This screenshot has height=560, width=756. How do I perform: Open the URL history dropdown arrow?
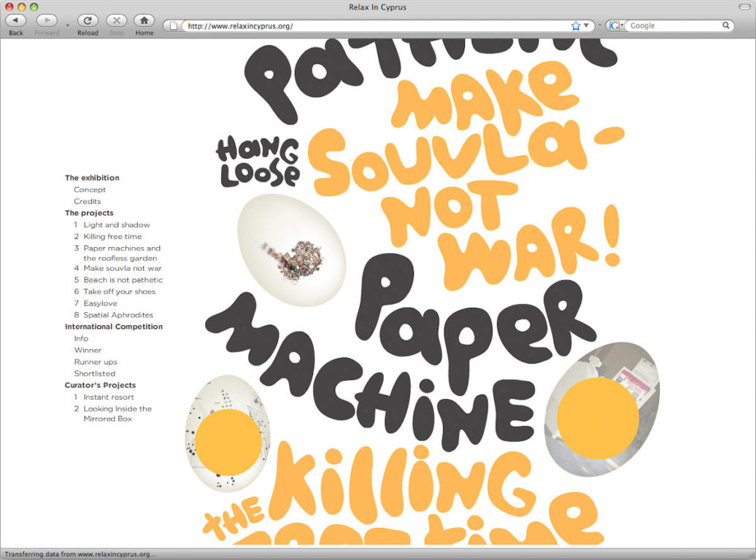pos(586,26)
